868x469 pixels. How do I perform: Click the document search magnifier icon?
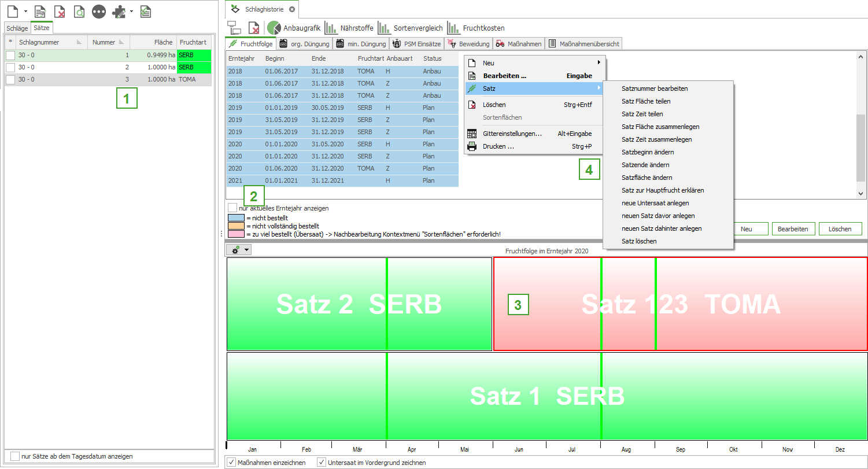(x=79, y=11)
